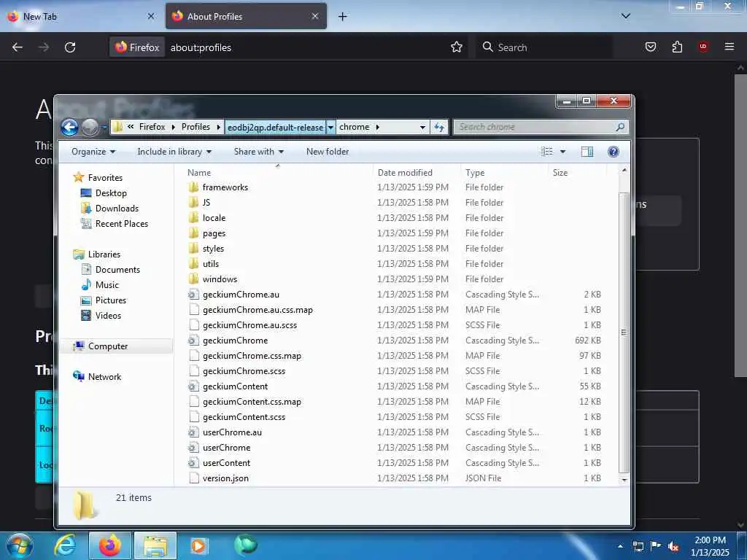Open a new Firefox tab with plus icon
The height and width of the screenshot is (560, 747).
pos(342,17)
